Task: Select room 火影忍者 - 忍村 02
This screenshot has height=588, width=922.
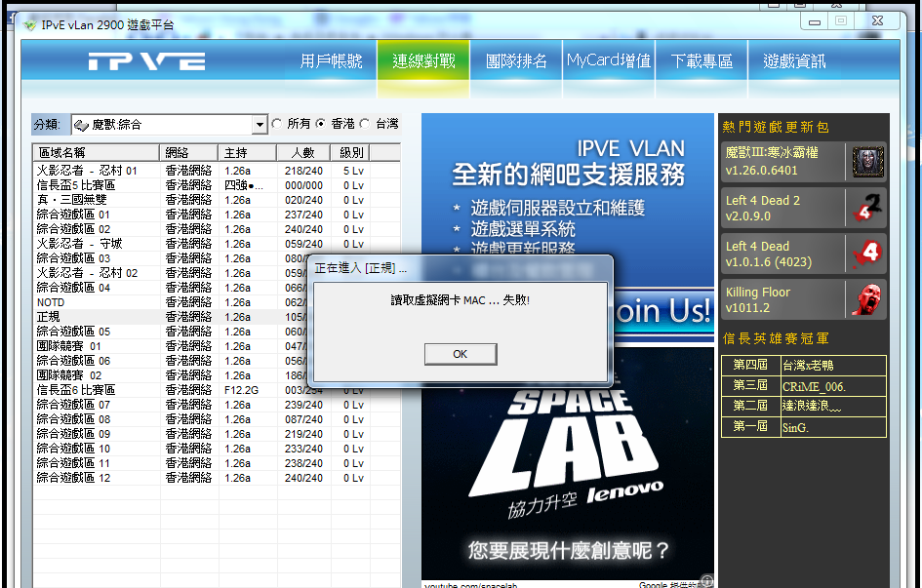Action: click(x=171, y=273)
